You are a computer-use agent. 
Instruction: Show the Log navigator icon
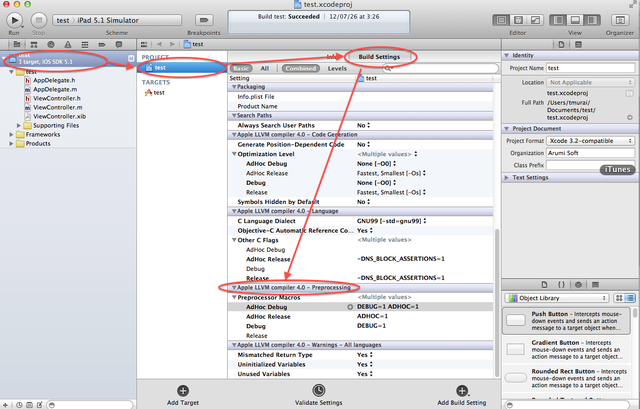point(119,44)
